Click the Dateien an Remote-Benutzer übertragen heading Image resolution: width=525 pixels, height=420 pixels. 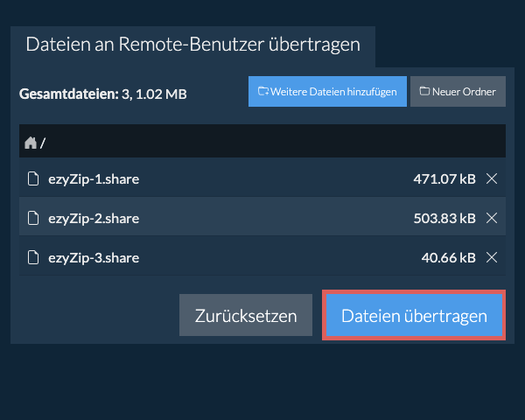pyautogui.click(x=193, y=45)
